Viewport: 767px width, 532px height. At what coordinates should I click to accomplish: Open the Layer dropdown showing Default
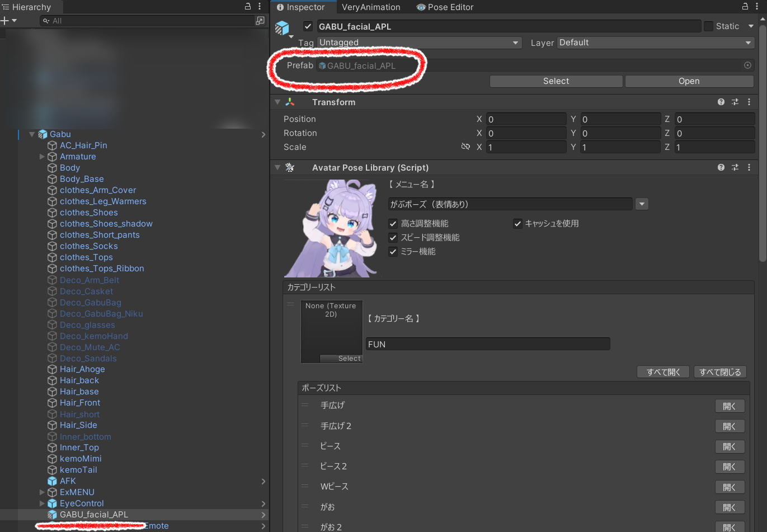tap(655, 43)
